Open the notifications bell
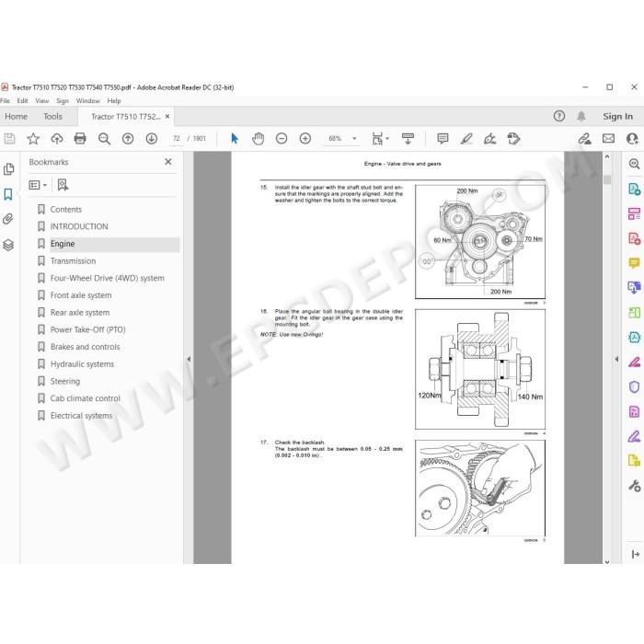 (x=581, y=116)
